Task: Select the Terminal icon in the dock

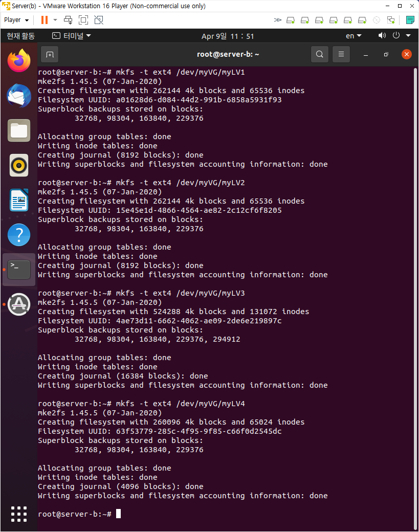Action: click(19, 270)
